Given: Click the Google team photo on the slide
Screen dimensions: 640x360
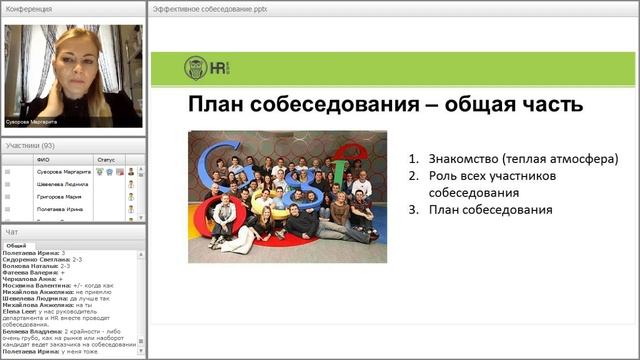Looking at the screenshot, I should coord(287,197).
